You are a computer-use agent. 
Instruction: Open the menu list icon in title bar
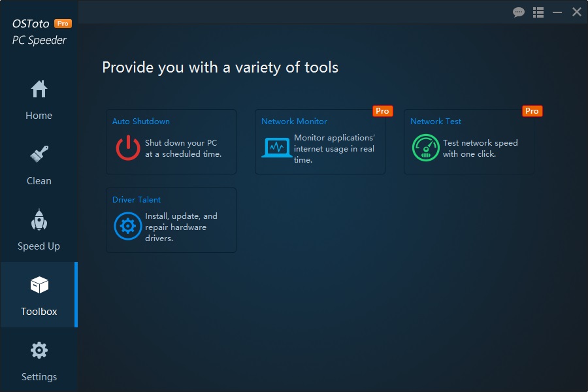(538, 12)
